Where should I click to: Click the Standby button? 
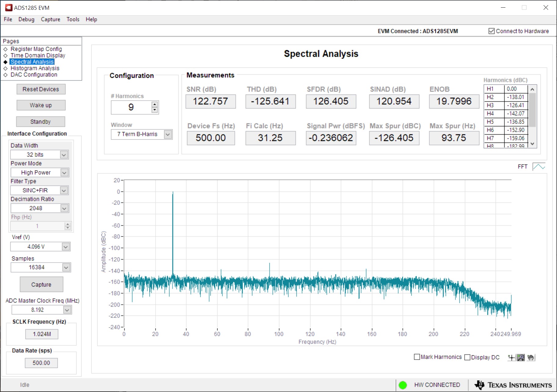pyautogui.click(x=41, y=122)
